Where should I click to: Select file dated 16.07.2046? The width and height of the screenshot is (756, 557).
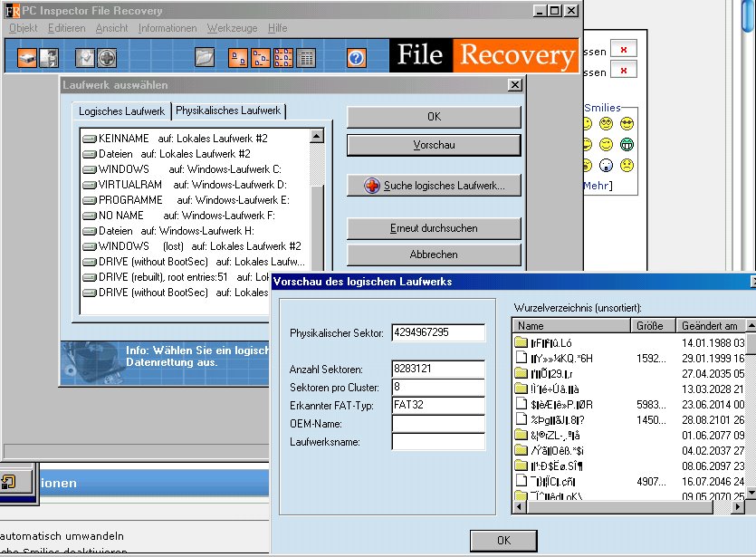point(629,482)
